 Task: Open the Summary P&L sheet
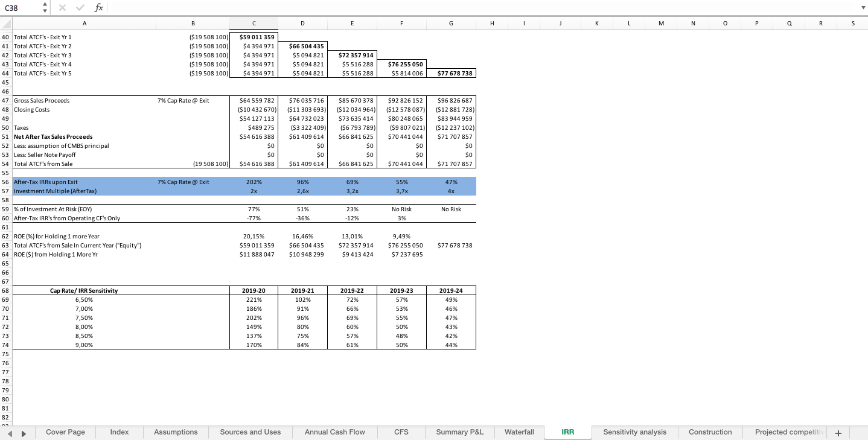click(x=459, y=432)
